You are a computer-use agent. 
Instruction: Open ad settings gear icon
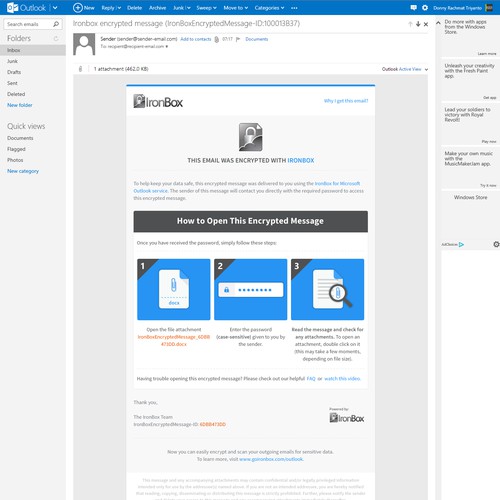[x=496, y=244]
